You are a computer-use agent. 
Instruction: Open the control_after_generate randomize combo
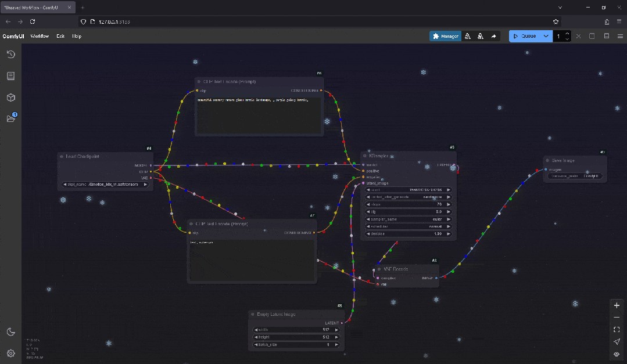(409, 197)
